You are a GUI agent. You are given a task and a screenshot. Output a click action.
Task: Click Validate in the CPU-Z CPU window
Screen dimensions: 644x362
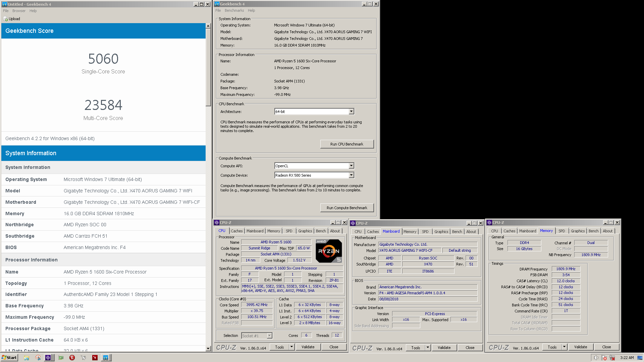tap(308, 347)
